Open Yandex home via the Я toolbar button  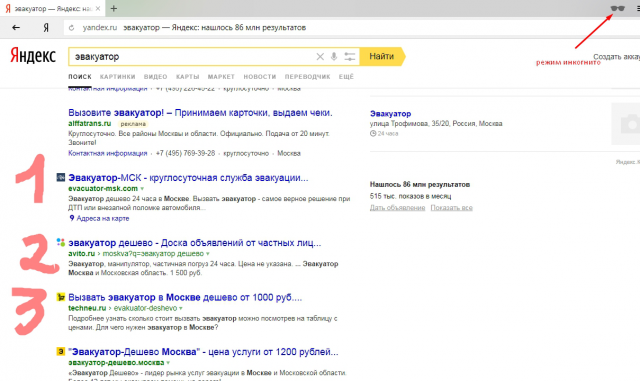pyautogui.click(x=46, y=28)
